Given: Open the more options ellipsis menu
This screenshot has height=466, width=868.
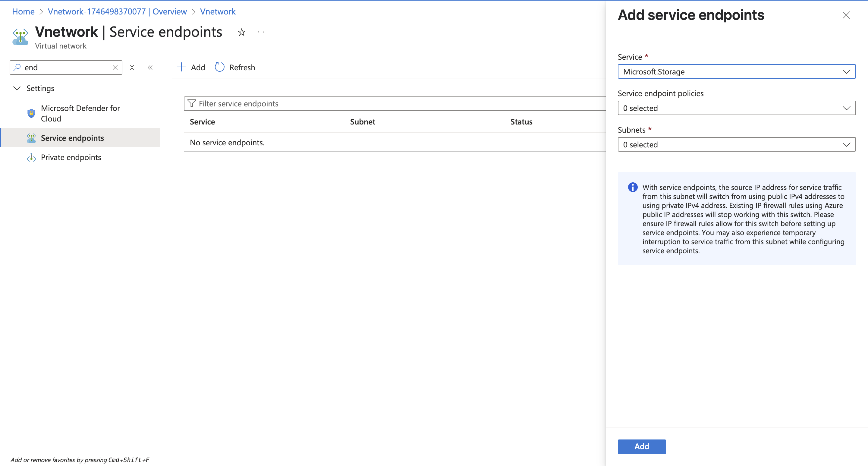Looking at the screenshot, I should 261,32.
